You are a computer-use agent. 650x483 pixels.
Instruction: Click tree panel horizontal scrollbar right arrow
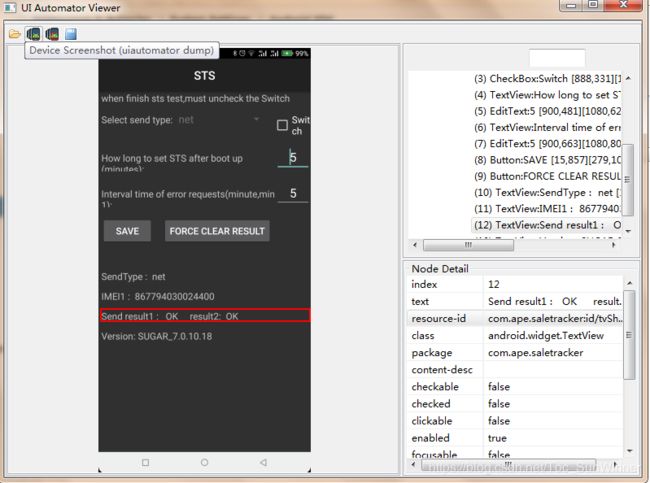[x=614, y=245]
